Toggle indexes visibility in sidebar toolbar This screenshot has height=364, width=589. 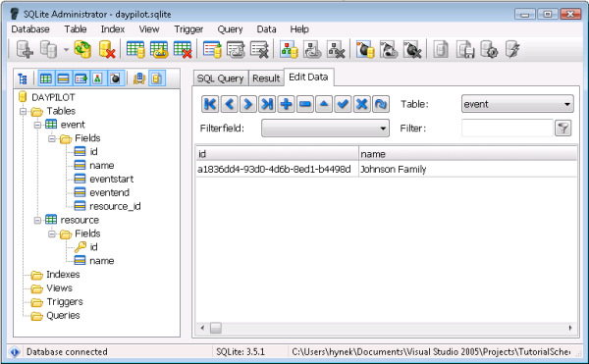point(97,78)
